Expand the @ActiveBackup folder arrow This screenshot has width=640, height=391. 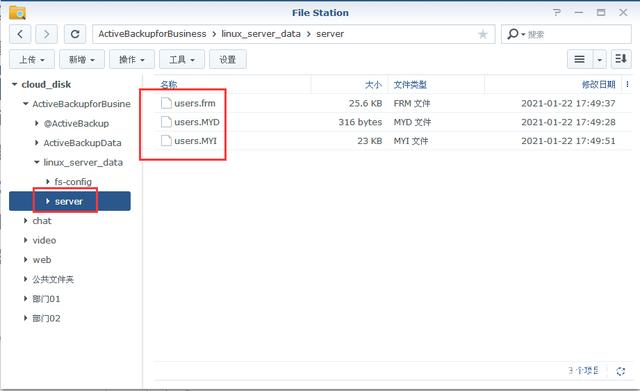point(37,123)
